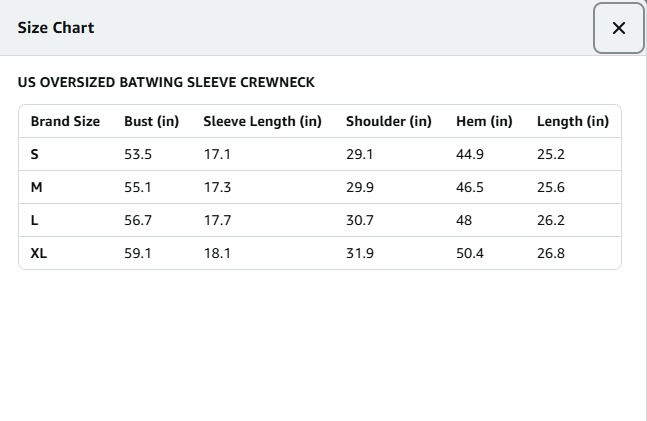
Task: Click the 53.5 bust value for size S
Action: coord(138,154)
